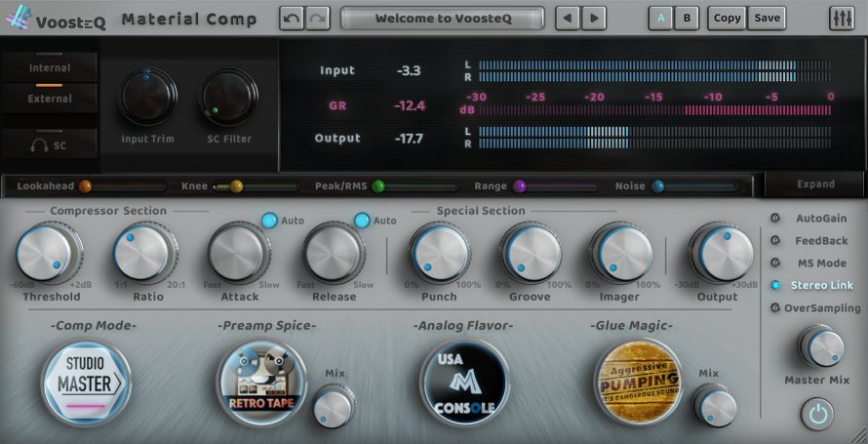Click the power bypass button
Screen dimensions: 868x444
click(817, 414)
